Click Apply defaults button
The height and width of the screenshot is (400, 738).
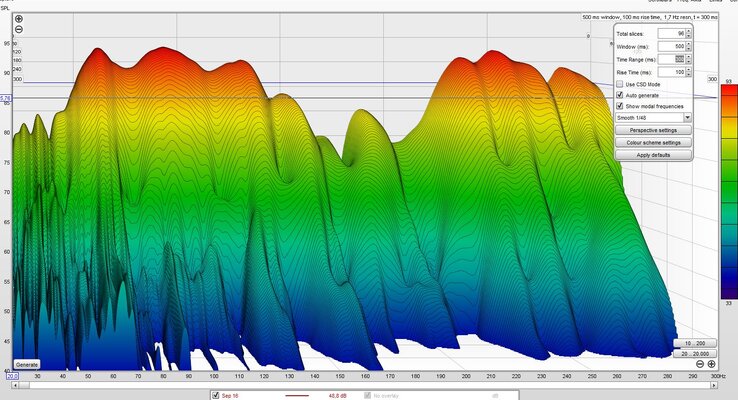653,154
